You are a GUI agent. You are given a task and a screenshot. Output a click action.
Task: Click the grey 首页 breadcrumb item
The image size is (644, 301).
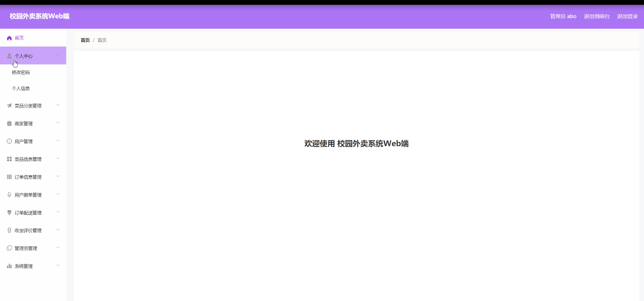click(x=102, y=40)
